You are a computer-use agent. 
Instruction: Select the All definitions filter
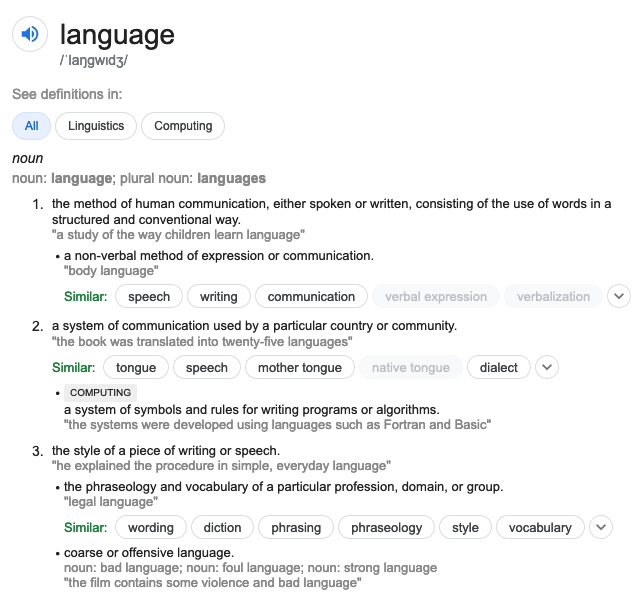[31, 126]
